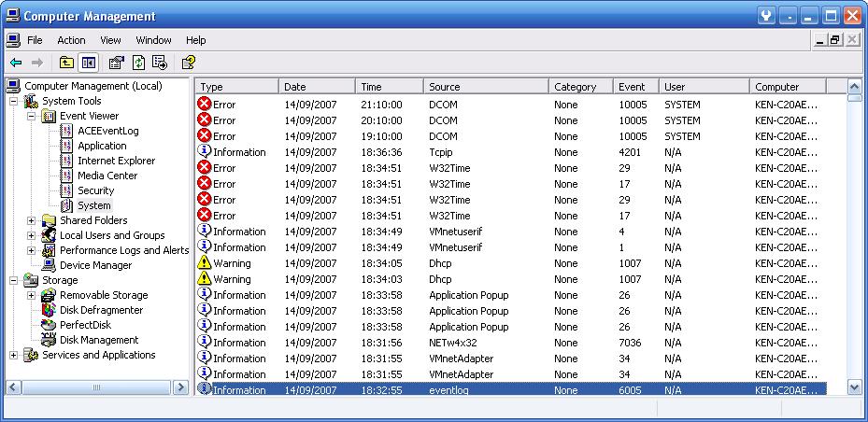Screen dimensions: 868x422
Task: Click the Event column header
Action: coord(635,86)
